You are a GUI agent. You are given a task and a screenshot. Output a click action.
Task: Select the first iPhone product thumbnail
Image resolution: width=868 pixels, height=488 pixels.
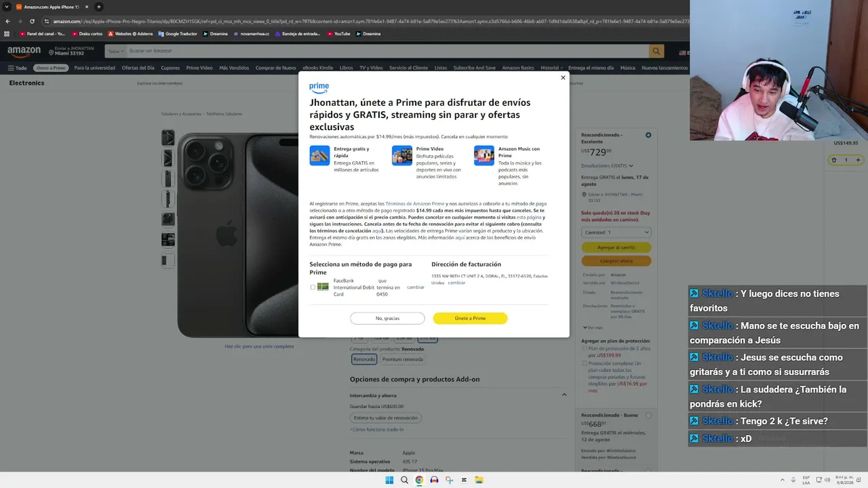pyautogui.click(x=168, y=138)
